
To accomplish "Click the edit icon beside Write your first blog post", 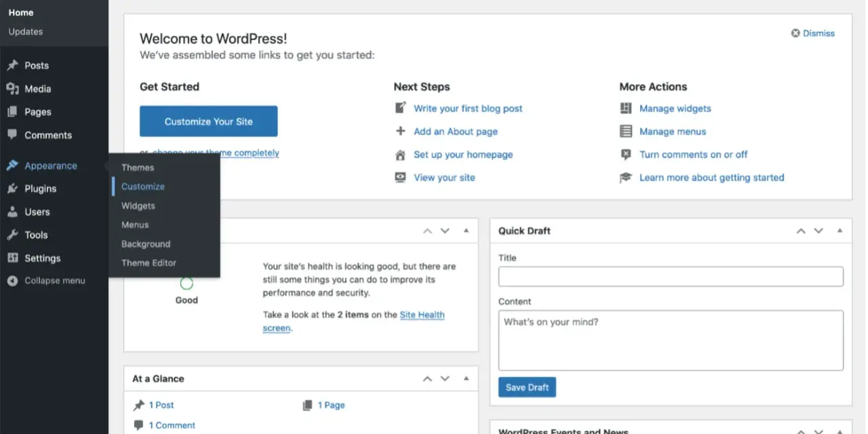I will coord(400,108).
